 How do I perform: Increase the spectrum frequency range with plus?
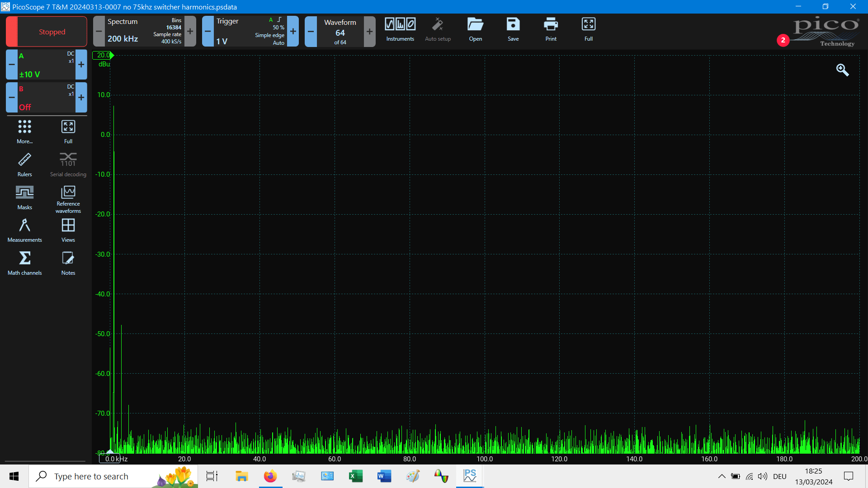[x=190, y=31]
